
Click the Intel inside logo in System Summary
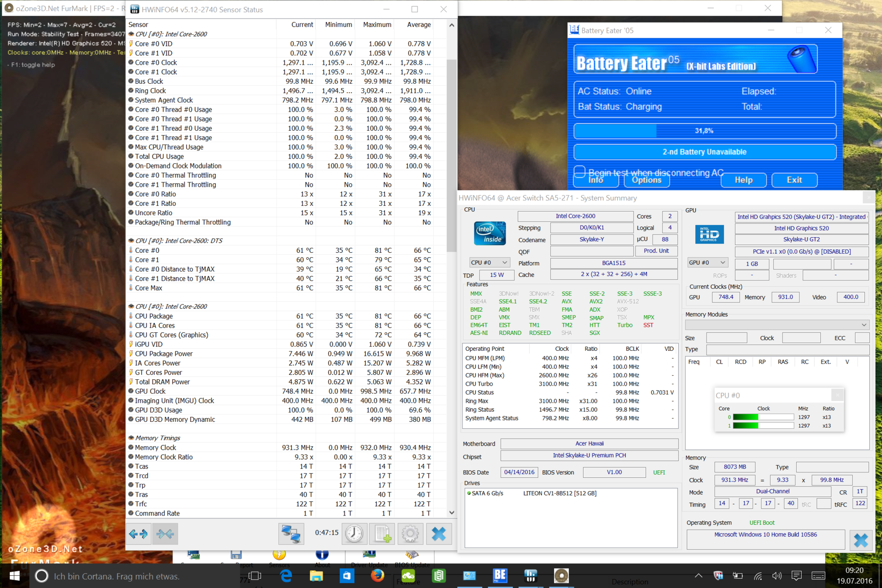pyautogui.click(x=490, y=233)
